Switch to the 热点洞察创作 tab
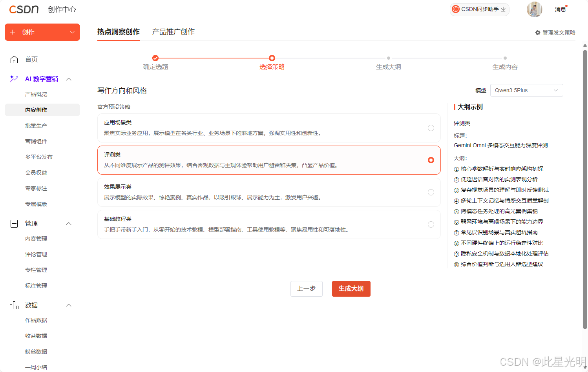The width and height of the screenshot is (588, 372). click(119, 32)
